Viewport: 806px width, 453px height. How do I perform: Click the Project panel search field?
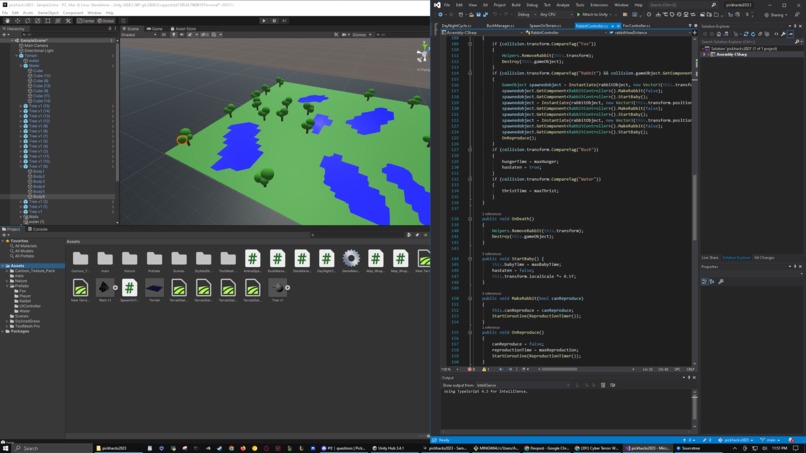(x=357, y=235)
